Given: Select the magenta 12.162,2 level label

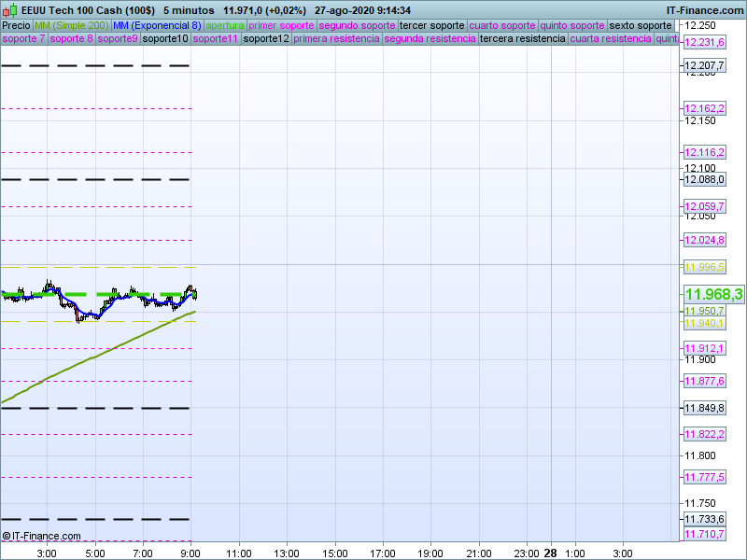Looking at the screenshot, I should pyautogui.click(x=705, y=108).
